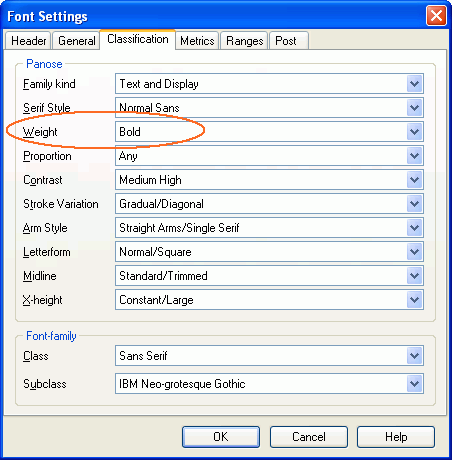
Task: Click the Cancel button
Action: (x=309, y=437)
